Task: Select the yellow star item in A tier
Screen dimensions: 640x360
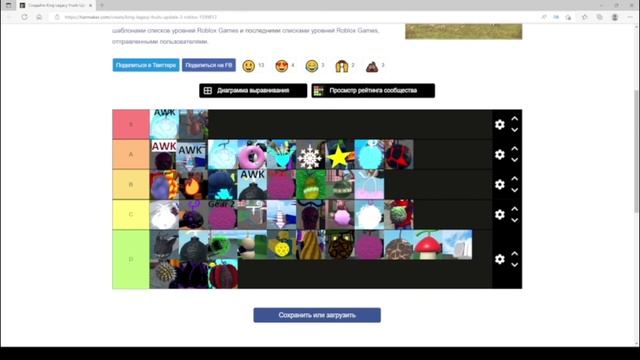Action: point(340,154)
